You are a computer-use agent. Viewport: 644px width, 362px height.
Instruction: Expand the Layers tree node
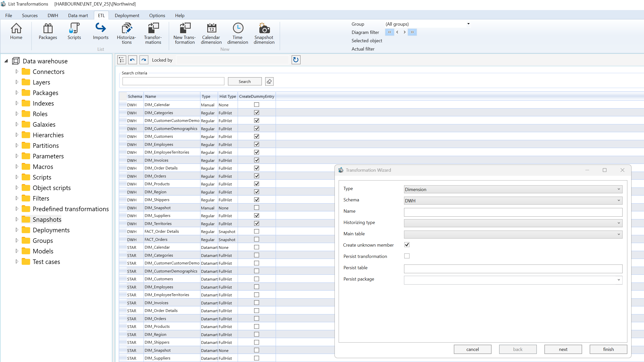tap(17, 82)
